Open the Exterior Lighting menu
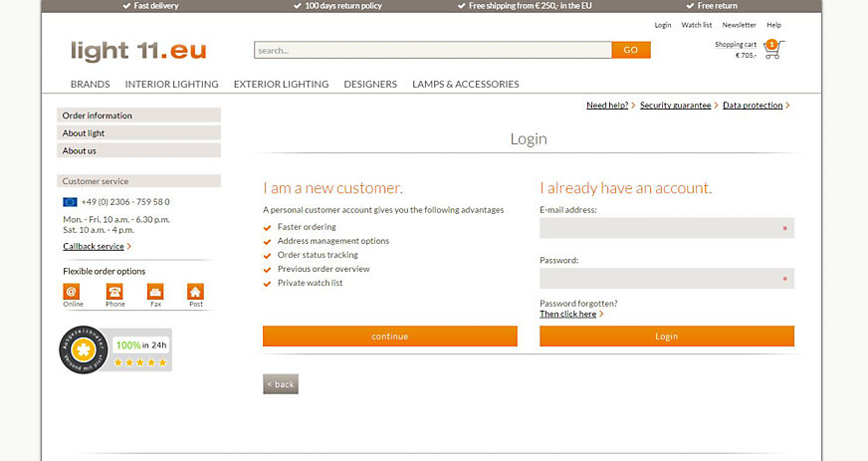 point(281,85)
